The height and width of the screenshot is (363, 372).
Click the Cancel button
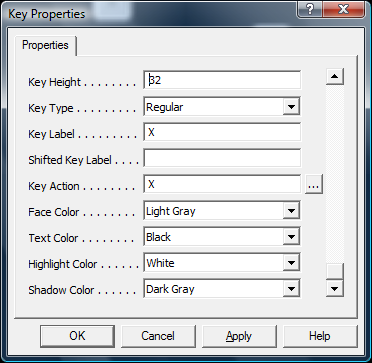158,336
